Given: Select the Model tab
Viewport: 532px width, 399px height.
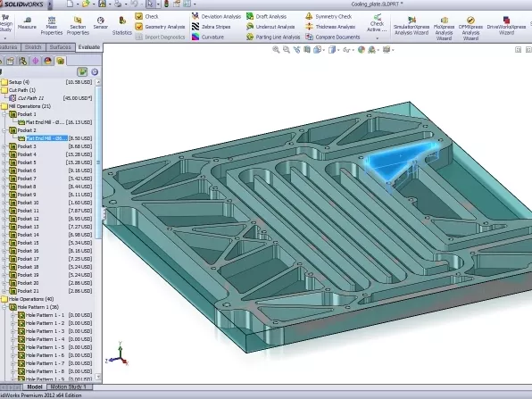Looking at the screenshot, I should pos(35,387).
